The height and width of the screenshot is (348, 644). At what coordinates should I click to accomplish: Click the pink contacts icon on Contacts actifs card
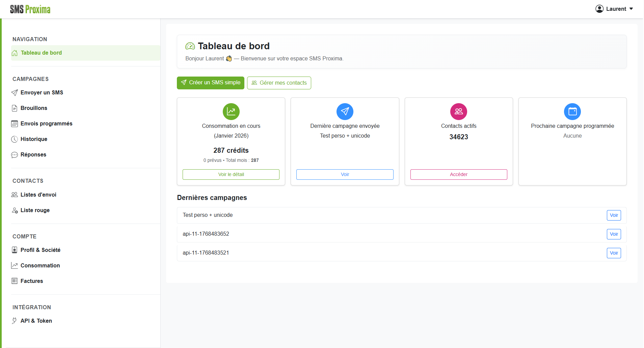pyautogui.click(x=458, y=111)
